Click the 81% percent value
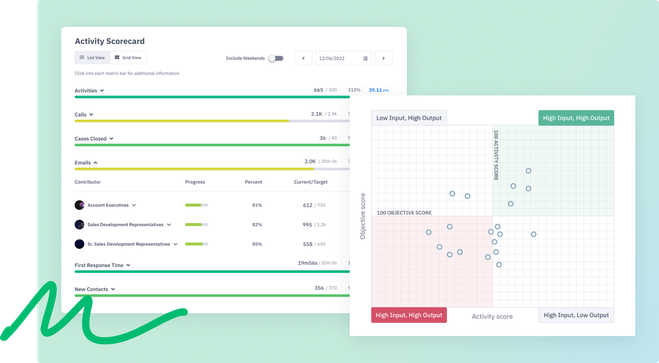The width and height of the screenshot is (659, 363). [257, 205]
